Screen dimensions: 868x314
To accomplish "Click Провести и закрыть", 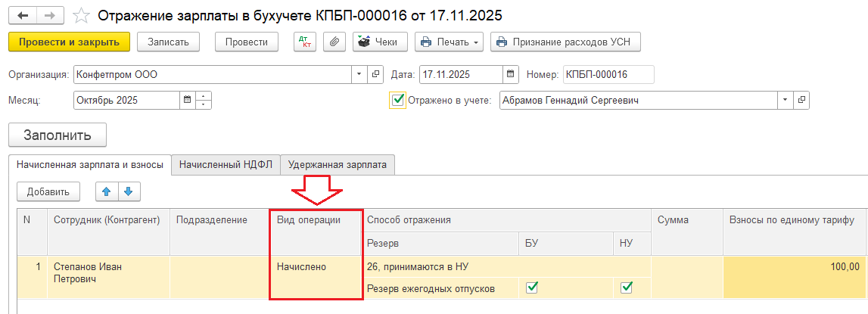I will 69,42.
